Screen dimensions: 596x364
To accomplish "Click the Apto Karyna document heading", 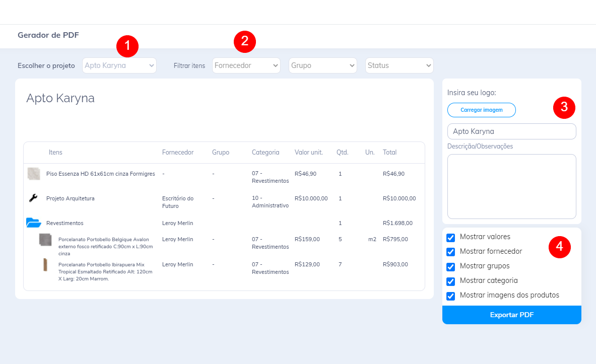I will (x=60, y=98).
